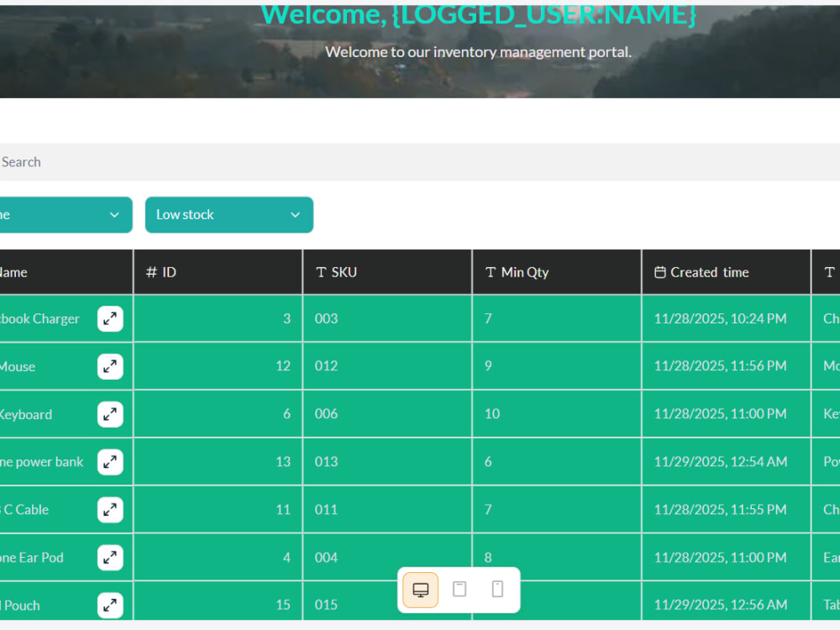Select SKU cell 006
Viewport: 840px width, 630px height.
coord(387,413)
